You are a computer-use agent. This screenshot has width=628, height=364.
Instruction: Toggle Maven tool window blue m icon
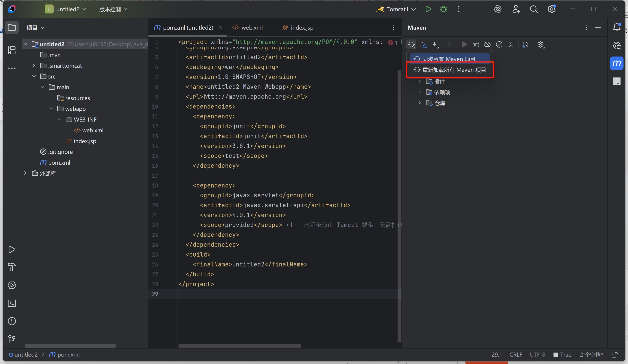pos(617,63)
